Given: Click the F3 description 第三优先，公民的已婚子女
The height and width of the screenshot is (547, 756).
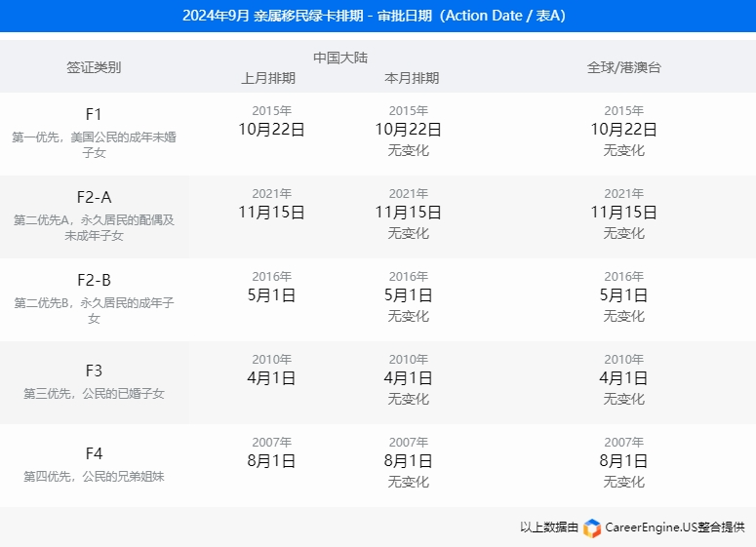Looking at the screenshot, I should 94,394.
